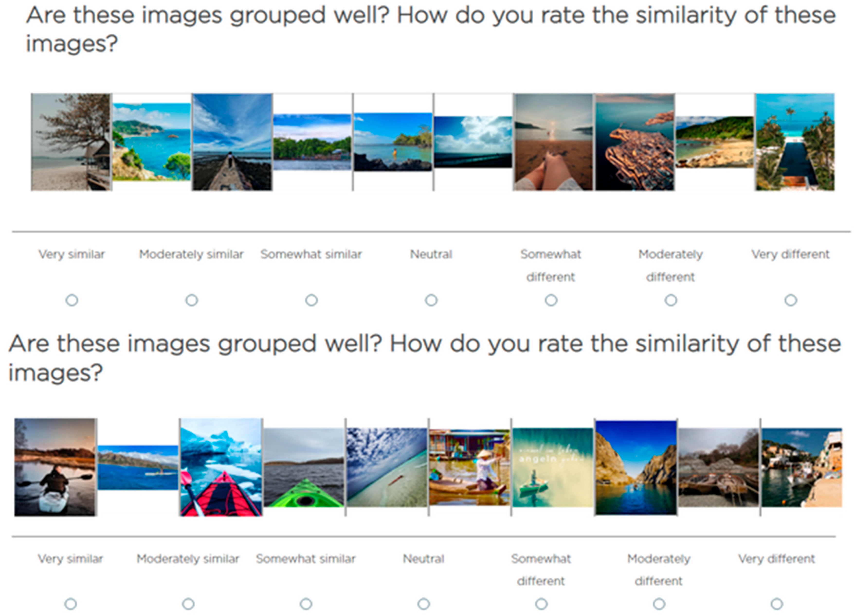Open the photo of legs on sunset beach
Viewport: 854px width, 616px height.
[x=553, y=142]
